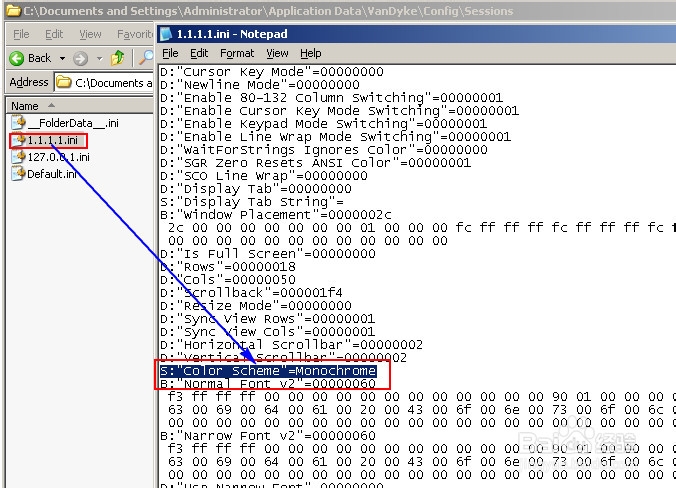Click the "Normal Font v2"=00000060 line
The height and width of the screenshot is (488, 676).
[268, 383]
